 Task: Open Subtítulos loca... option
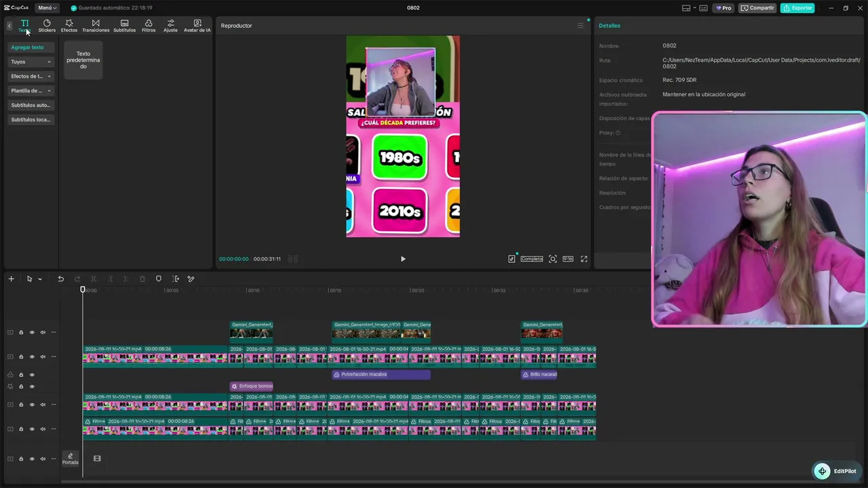click(31, 119)
